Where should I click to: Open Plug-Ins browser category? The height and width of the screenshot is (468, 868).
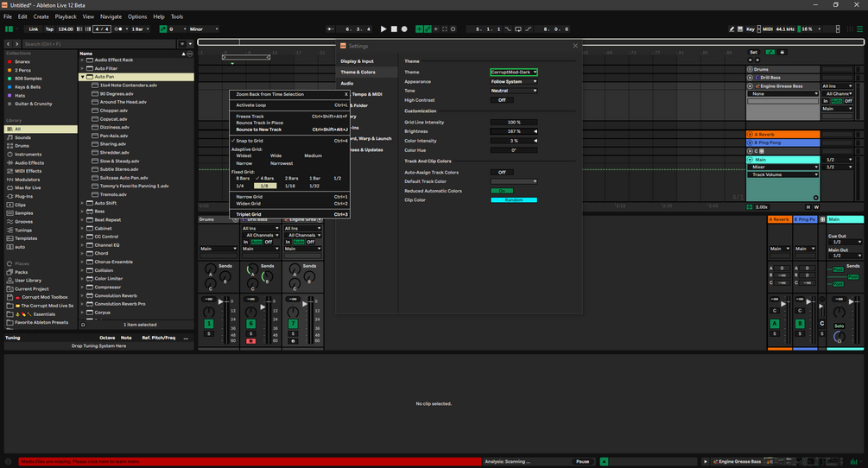(x=24, y=196)
